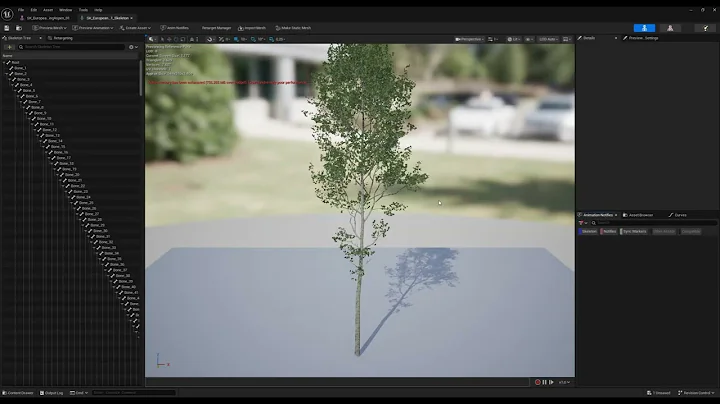720x404 pixels.
Task: Select the viewport select-mode arrow tool
Action: [x=162, y=39]
